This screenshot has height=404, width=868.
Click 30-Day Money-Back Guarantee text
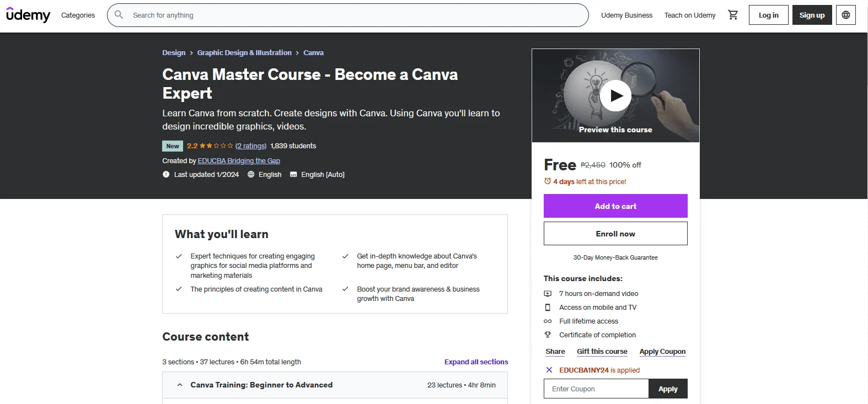(615, 257)
